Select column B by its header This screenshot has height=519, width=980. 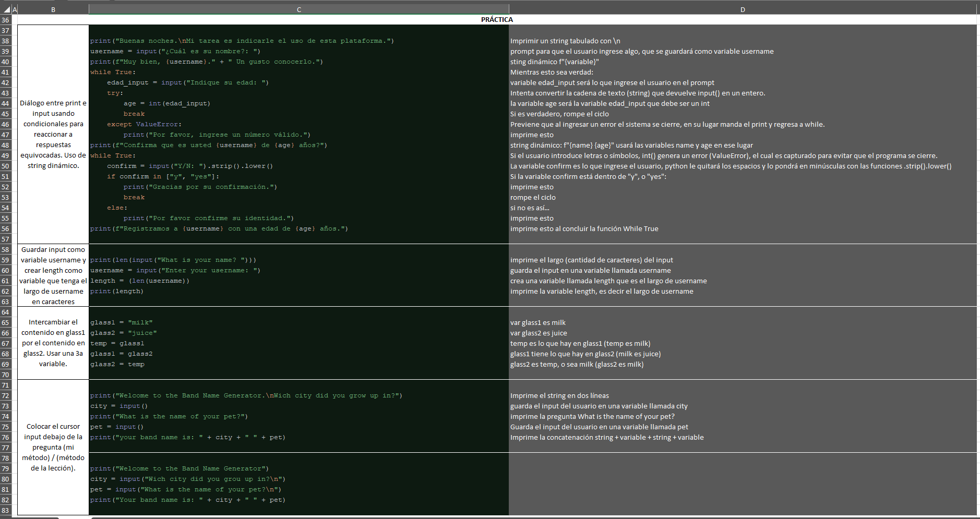click(53, 9)
